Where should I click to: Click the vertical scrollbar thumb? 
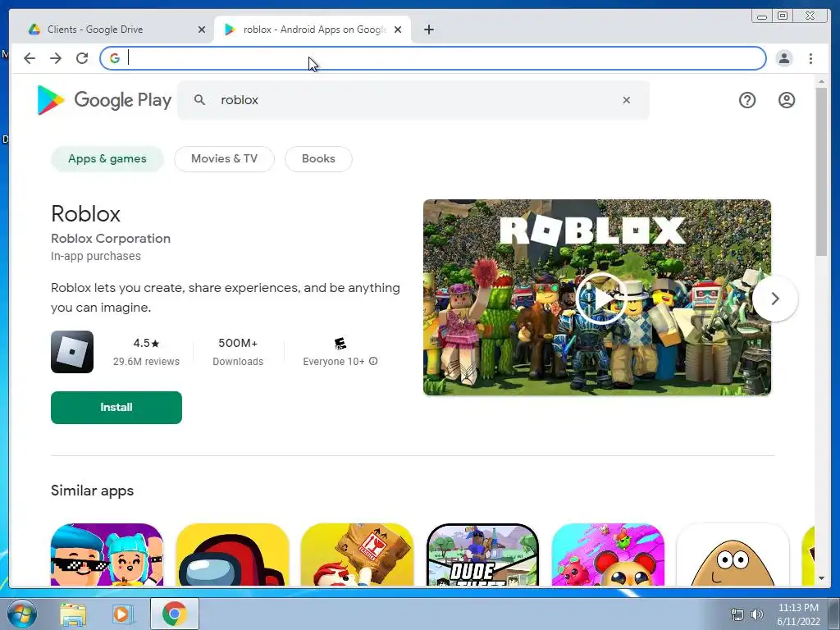(x=821, y=171)
